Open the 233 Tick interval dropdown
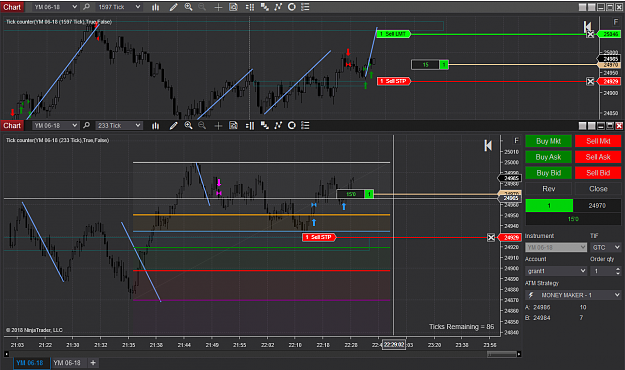The width and height of the screenshot is (625, 370). (x=119, y=125)
